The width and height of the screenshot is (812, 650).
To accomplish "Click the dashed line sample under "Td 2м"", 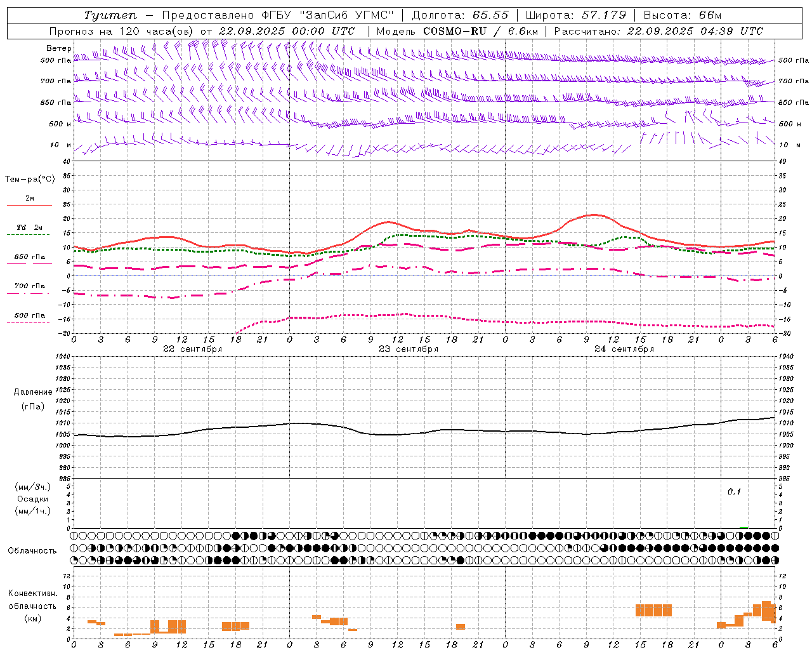I will (29, 235).
